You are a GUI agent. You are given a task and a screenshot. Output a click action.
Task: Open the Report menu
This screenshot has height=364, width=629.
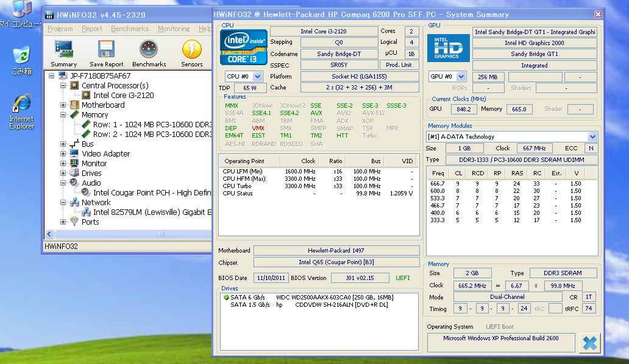tap(92, 29)
